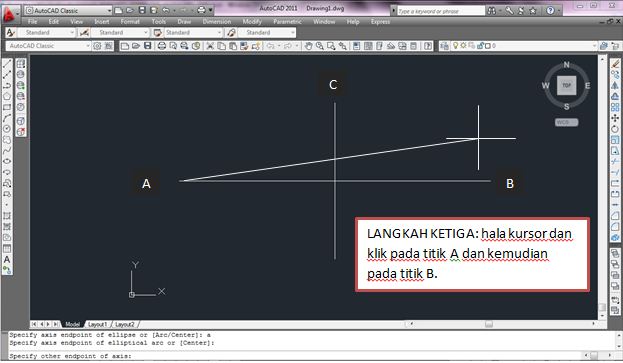The image size is (623, 363).
Task: Click the TOP face of the ViewCube
Action: click(x=567, y=85)
